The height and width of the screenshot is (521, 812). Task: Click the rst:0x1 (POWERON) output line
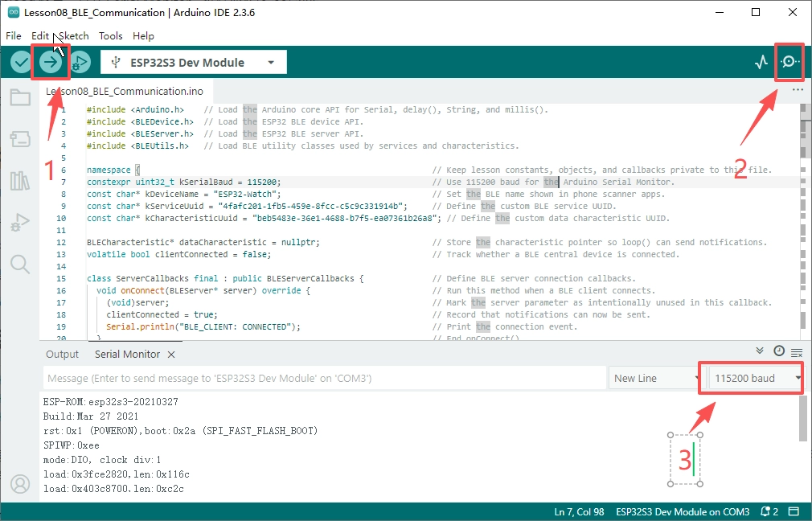click(x=181, y=431)
